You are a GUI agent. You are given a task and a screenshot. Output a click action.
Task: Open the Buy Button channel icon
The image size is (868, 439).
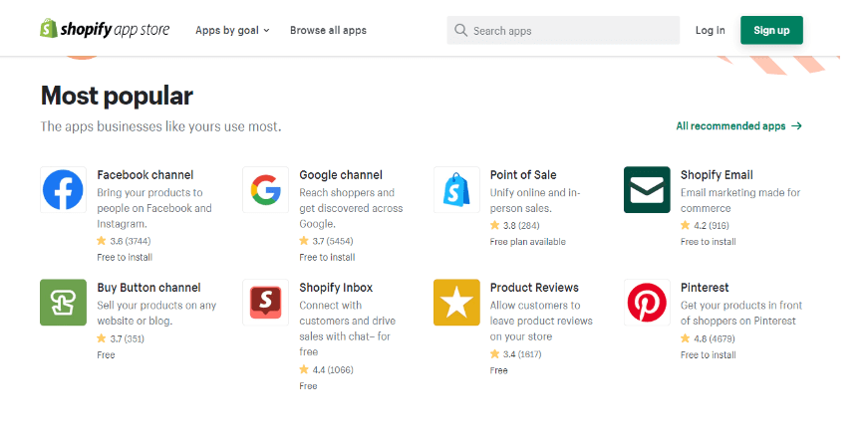[63, 303]
